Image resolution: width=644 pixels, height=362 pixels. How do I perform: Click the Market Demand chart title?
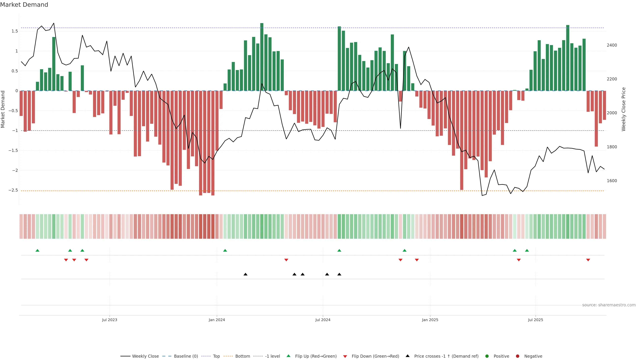tap(24, 5)
